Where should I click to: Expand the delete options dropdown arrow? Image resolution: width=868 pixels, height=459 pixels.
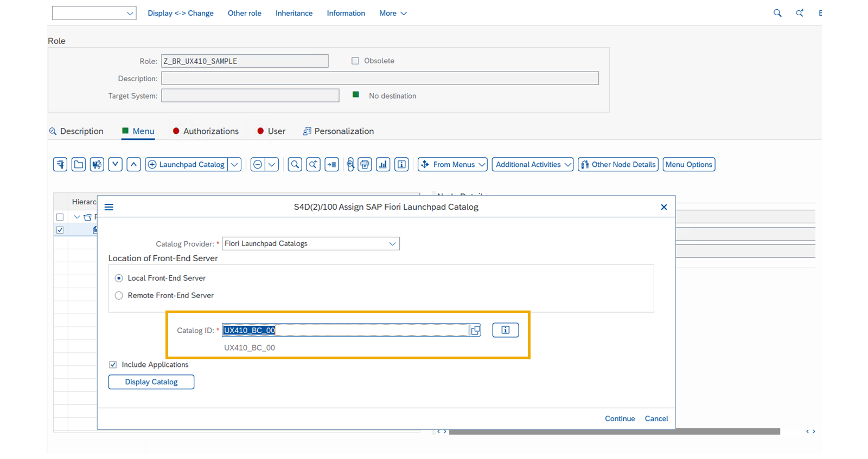click(272, 164)
